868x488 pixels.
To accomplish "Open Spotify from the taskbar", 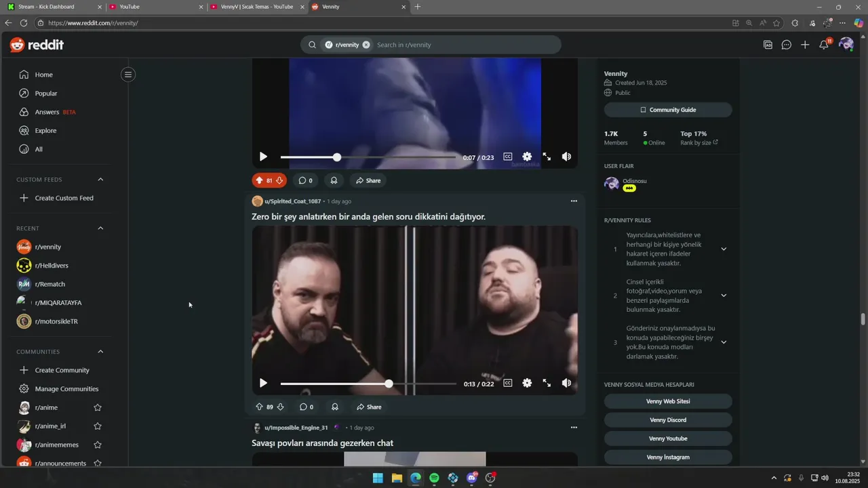I will coord(434,478).
